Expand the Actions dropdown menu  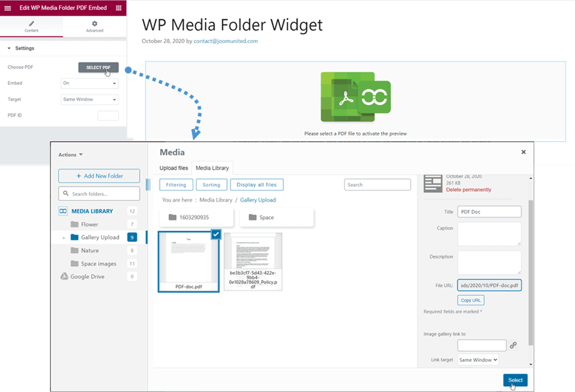tap(71, 155)
